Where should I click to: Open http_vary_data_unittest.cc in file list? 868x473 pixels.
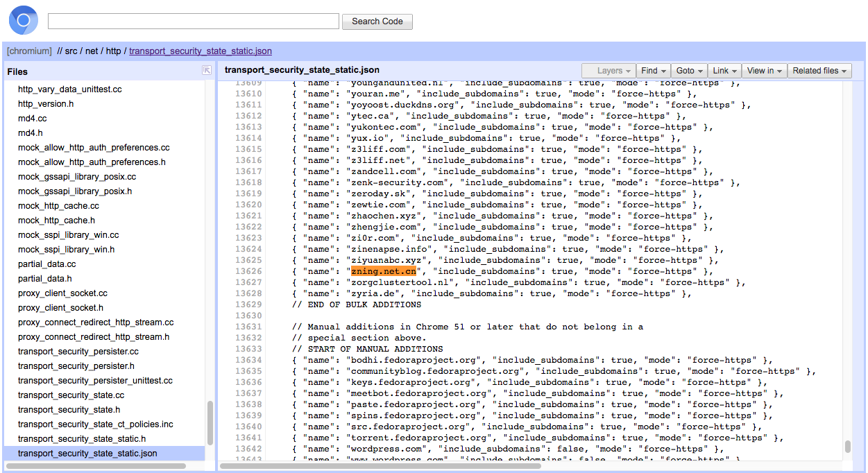tap(70, 89)
